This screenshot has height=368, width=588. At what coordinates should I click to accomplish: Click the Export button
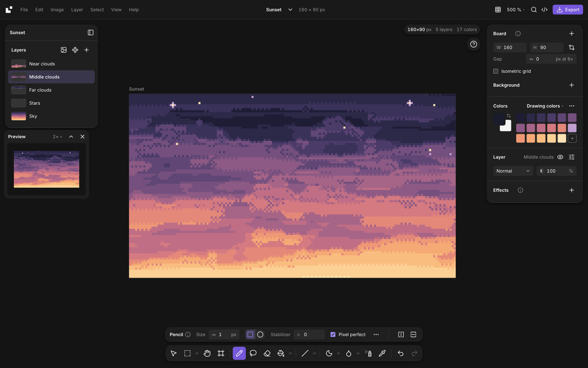coord(568,10)
